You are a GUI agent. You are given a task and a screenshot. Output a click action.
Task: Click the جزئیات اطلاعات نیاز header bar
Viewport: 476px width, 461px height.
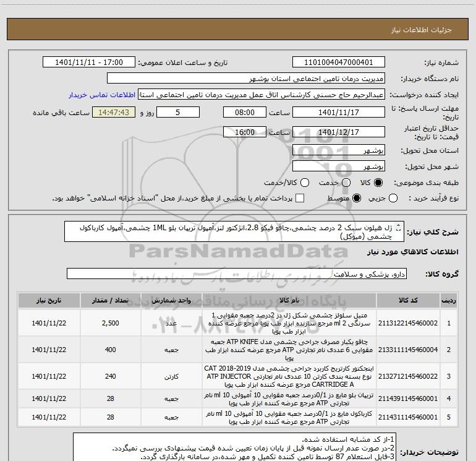pos(237,29)
